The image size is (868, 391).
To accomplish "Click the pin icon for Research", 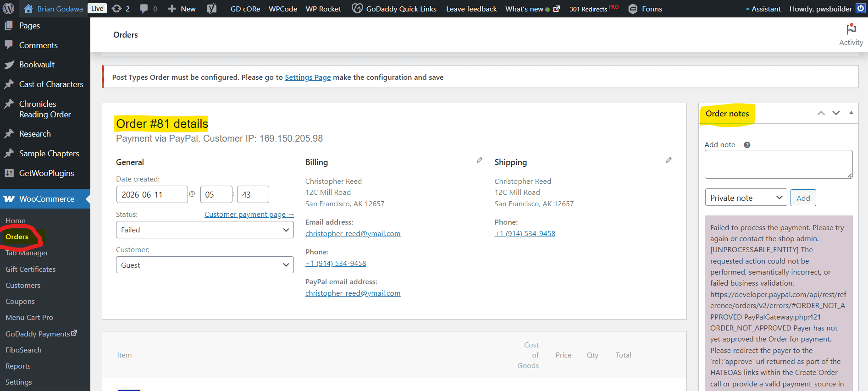I will pyautogui.click(x=9, y=134).
